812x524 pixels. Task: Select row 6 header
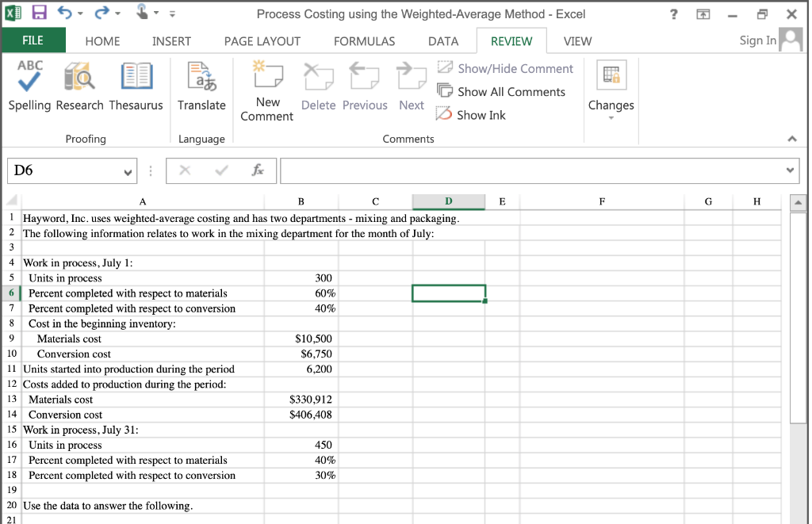11,293
